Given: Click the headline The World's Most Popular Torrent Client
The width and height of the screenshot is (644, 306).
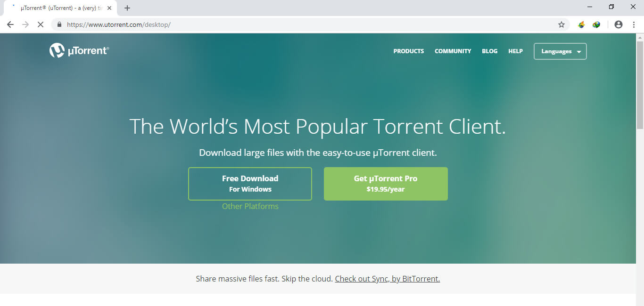Looking at the screenshot, I should coord(317,126).
